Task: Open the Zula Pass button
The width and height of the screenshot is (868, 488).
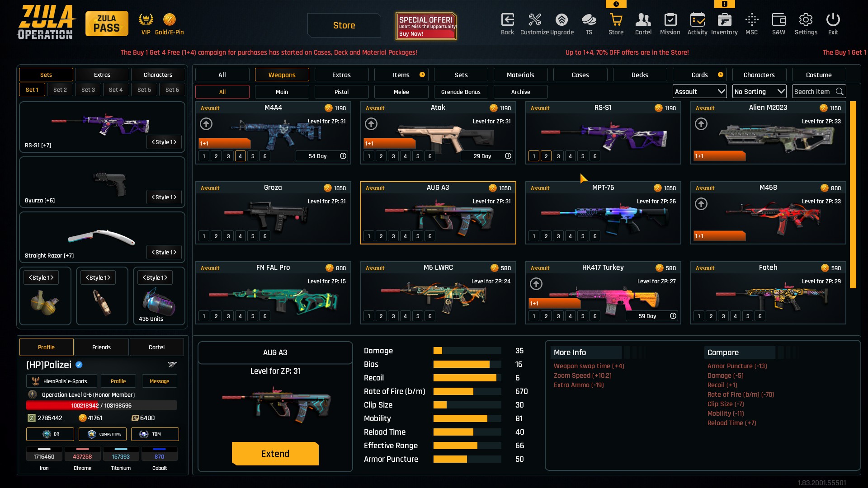Action: 107,23
